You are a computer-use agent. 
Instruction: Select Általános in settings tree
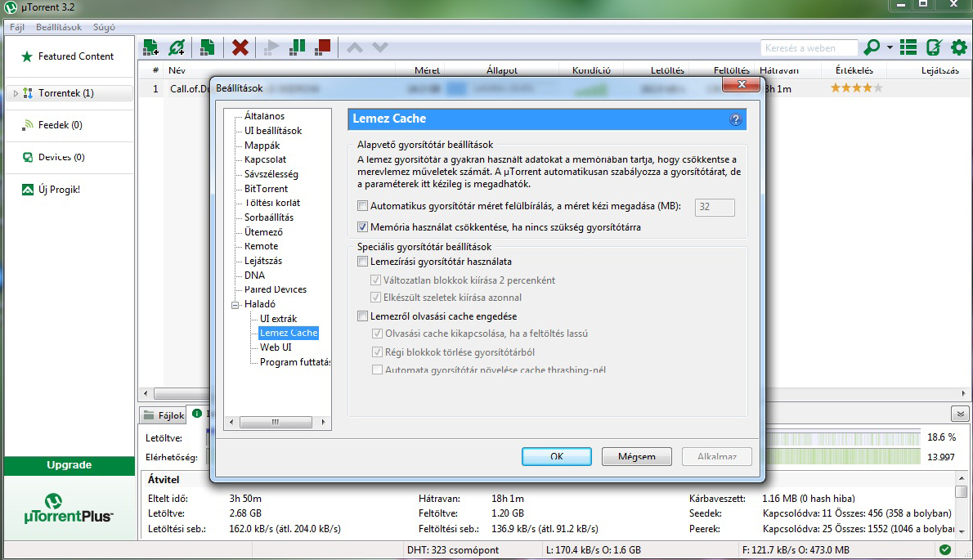click(x=264, y=116)
